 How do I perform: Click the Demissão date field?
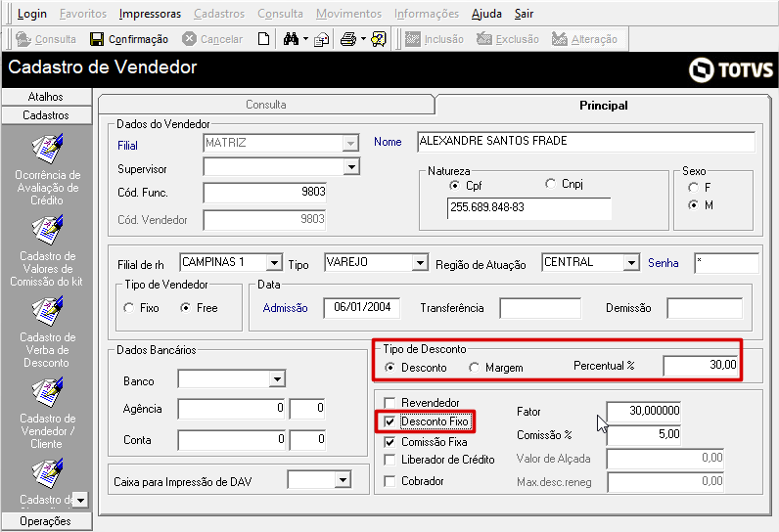(705, 308)
